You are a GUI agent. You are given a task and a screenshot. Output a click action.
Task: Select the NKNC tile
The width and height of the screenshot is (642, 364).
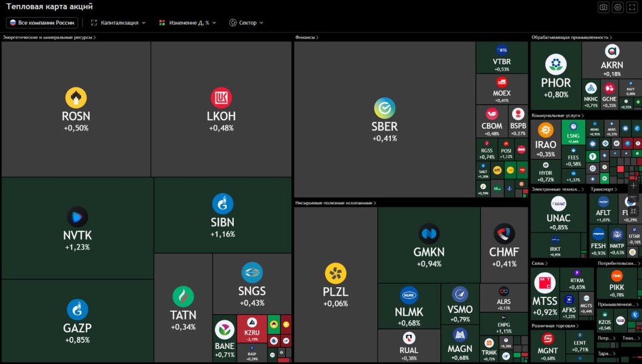591,94
